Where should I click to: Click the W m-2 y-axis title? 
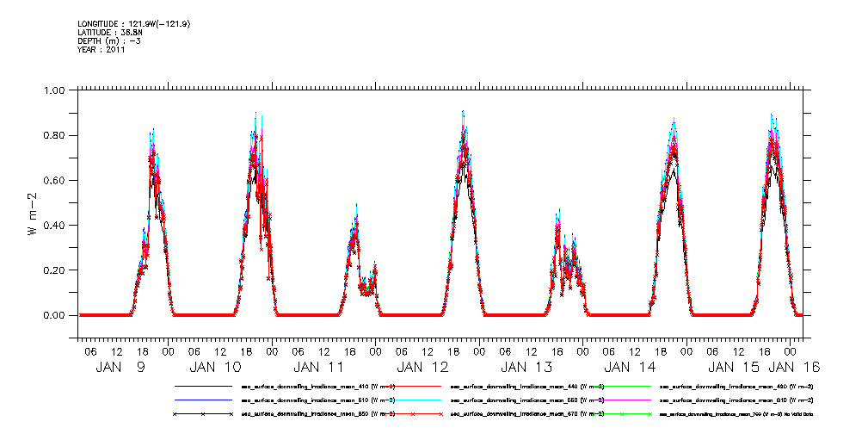32,214
